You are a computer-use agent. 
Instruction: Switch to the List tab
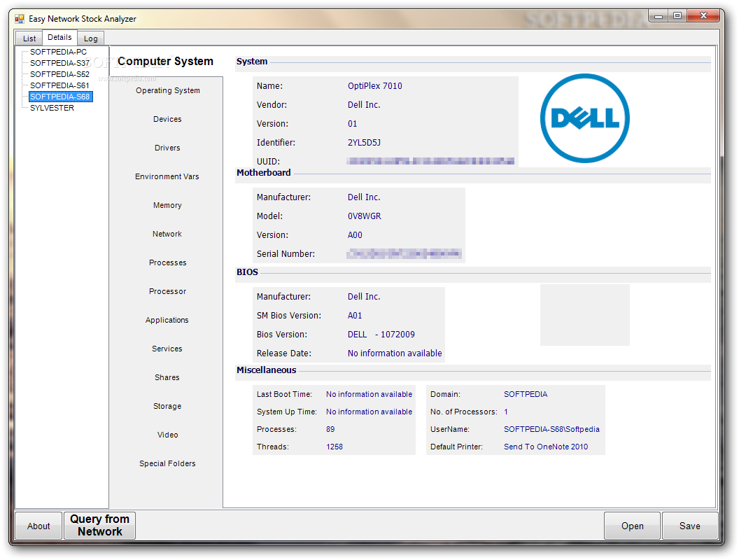coord(29,38)
